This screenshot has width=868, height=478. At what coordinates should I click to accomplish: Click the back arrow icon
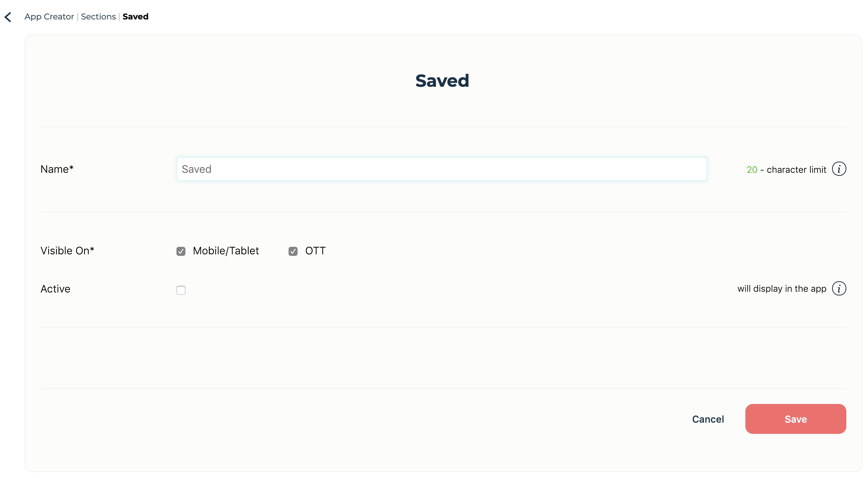8,17
